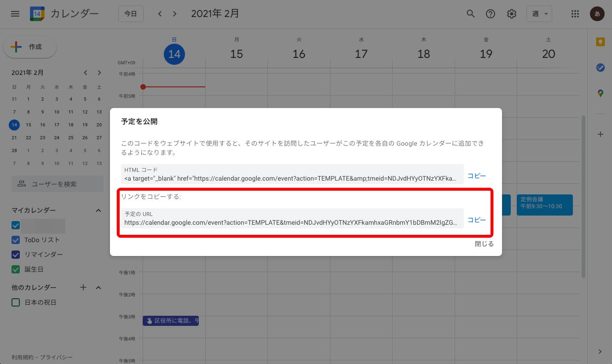Select day 18 in week header
Screen dimensions: 612x364
[424, 54]
